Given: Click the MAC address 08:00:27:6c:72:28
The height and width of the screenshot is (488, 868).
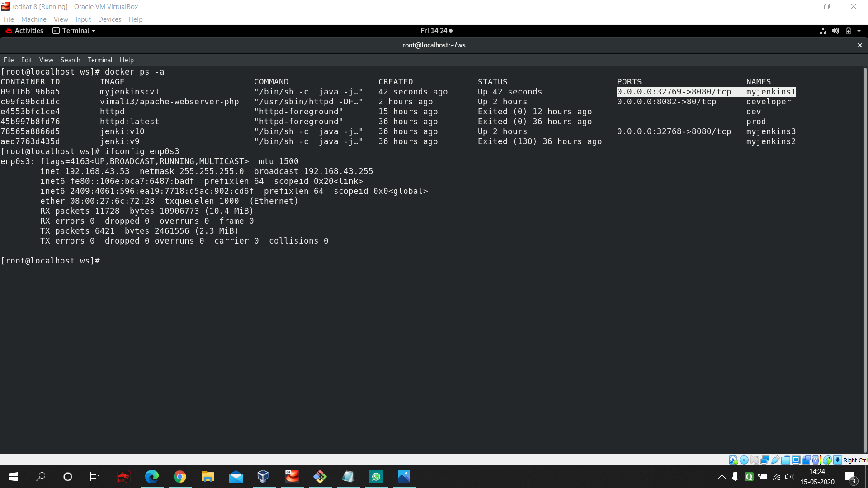Looking at the screenshot, I should coord(112,201).
